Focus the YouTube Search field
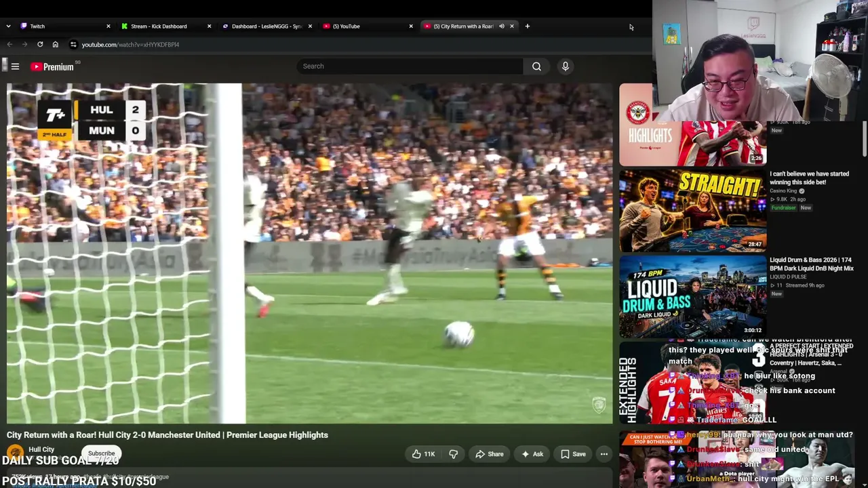The height and width of the screenshot is (488, 868). tap(410, 66)
